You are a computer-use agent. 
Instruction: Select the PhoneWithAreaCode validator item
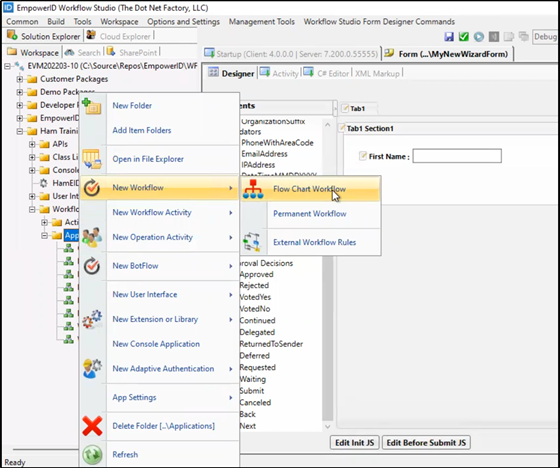[x=278, y=143]
